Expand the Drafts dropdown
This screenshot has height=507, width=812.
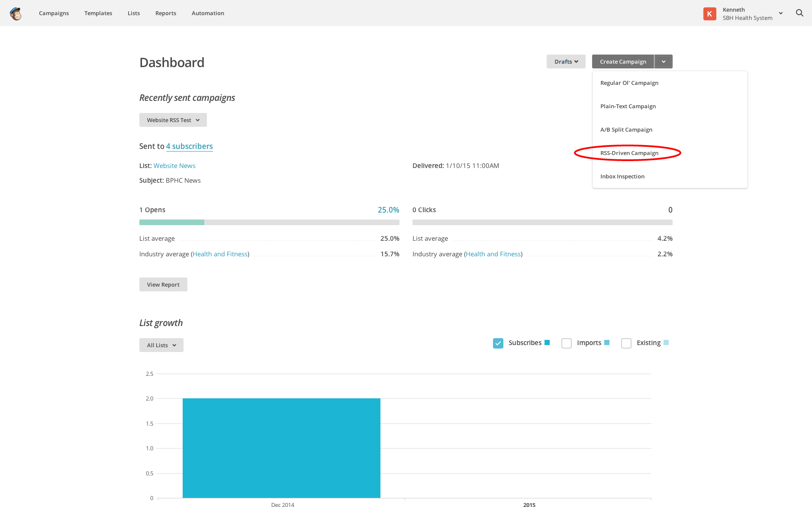566,61
